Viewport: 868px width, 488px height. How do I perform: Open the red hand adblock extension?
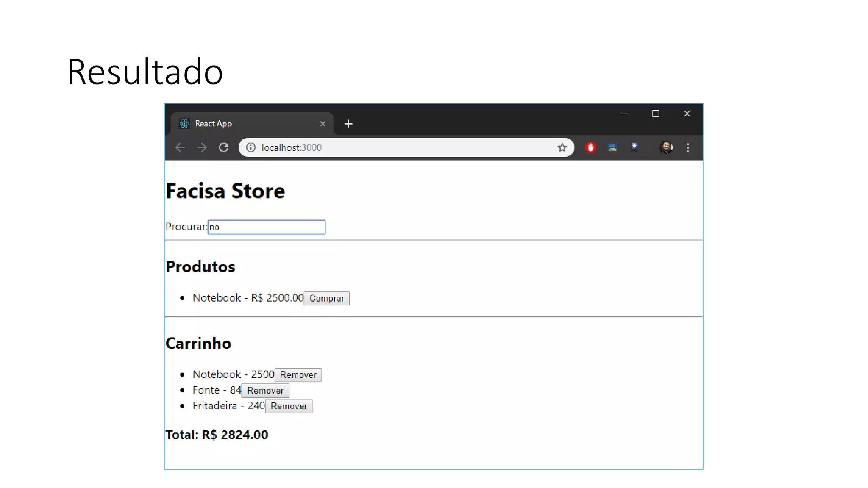[x=590, y=147]
